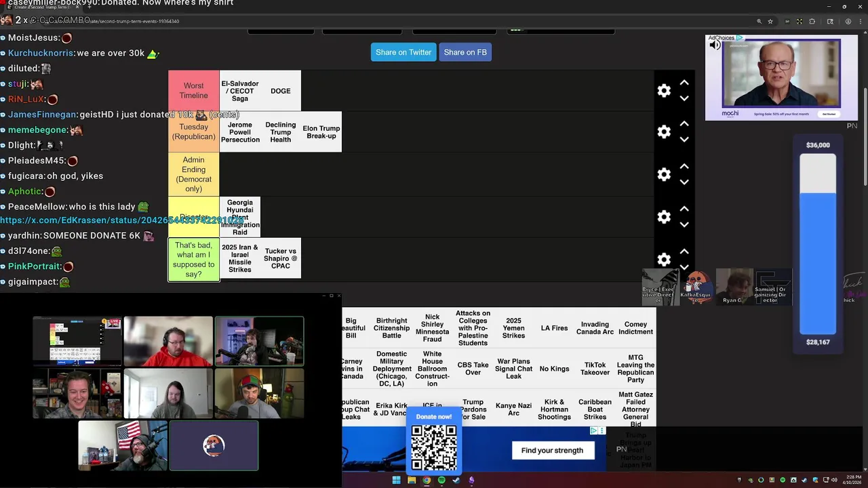Screen dimensions: 868x488
Task: Open settings gear for Admin Ending row
Action: pyautogui.click(x=664, y=174)
